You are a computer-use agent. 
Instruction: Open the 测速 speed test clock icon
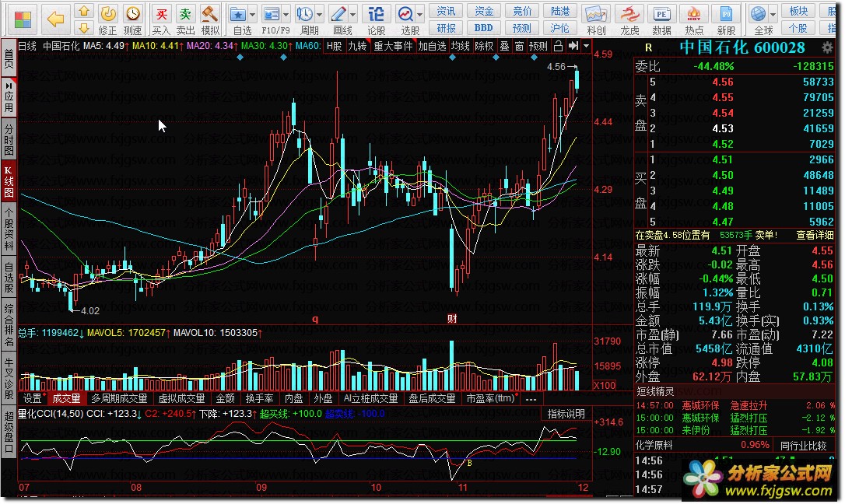pyautogui.click(x=132, y=13)
